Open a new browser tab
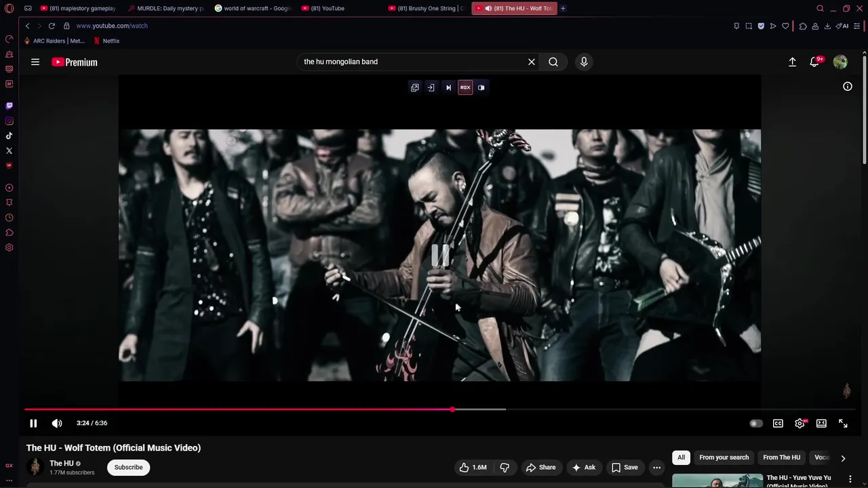This screenshot has width=868, height=488. point(563,8)
